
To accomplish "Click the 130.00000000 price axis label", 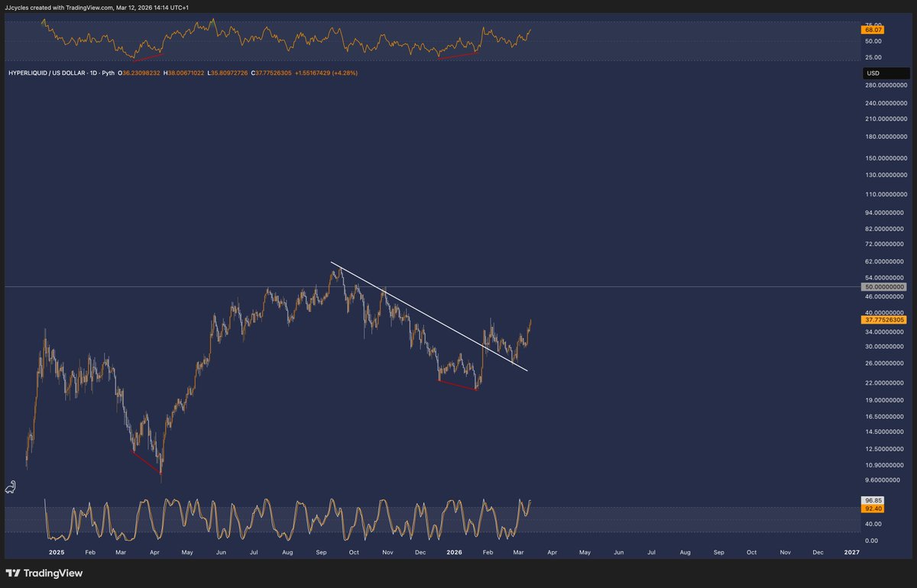I will point(886,175).
